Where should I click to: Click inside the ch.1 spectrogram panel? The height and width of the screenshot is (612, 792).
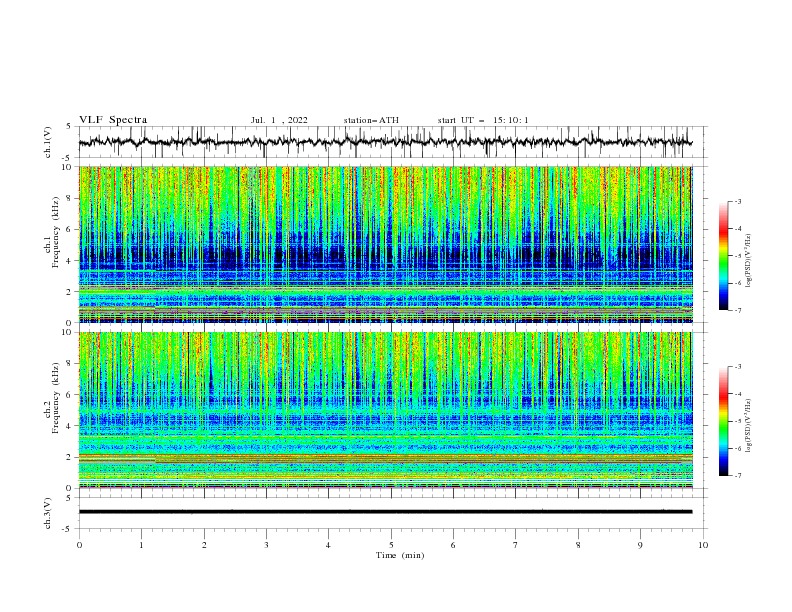point(386,244)
